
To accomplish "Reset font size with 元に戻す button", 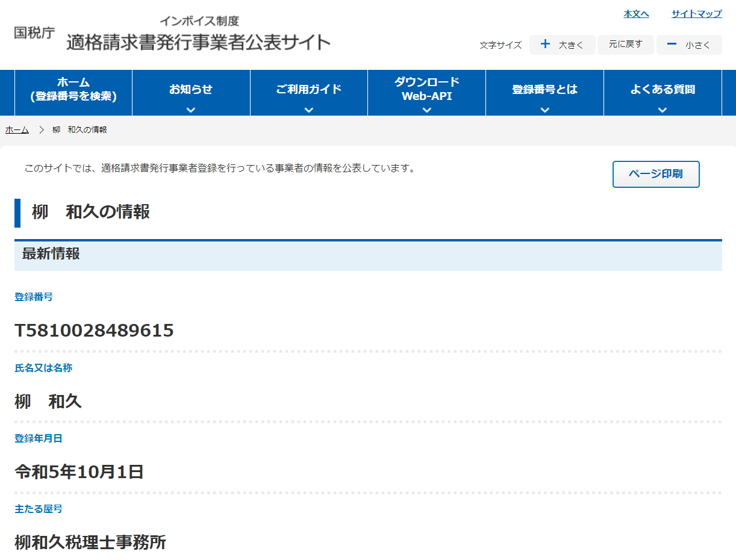I will 625,45.
